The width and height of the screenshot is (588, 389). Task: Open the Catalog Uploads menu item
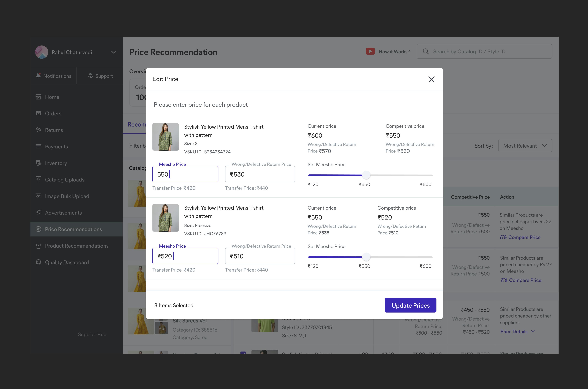76,179
